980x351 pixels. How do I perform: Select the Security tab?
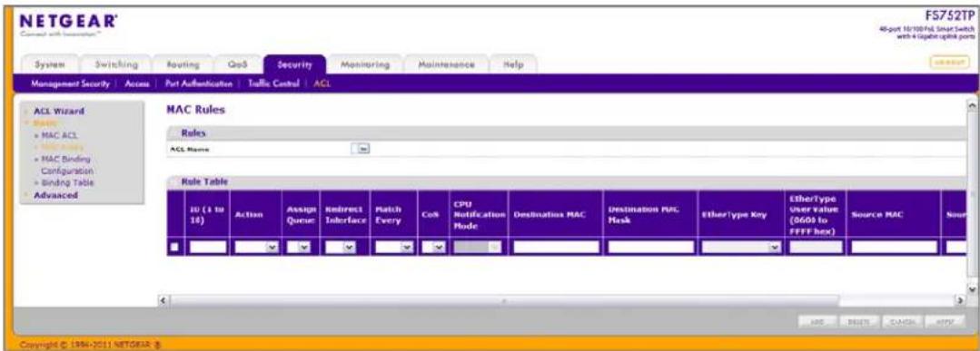pos(294,65)
